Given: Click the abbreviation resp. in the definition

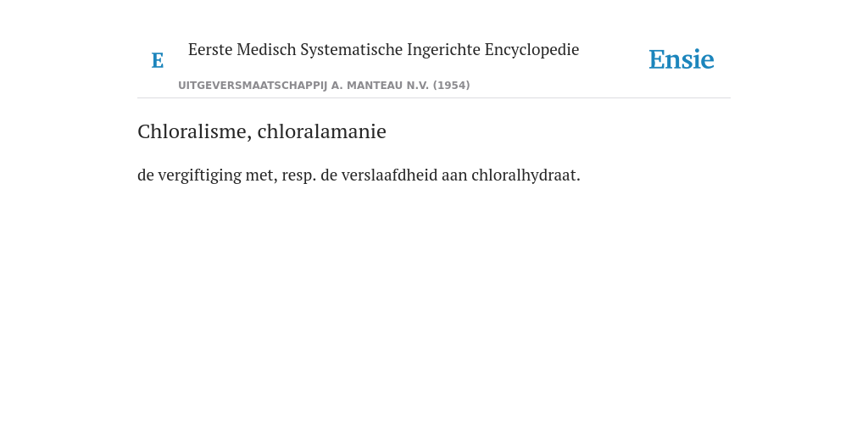Looking at the screenshot, I should 299,176.
